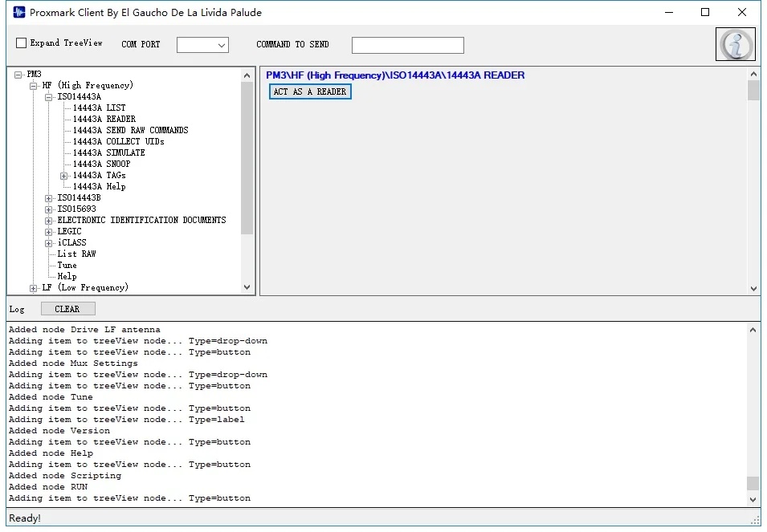The image size is (767, 532).
Task: Collapse the ISO14443A tree node
Action: pyautogui.click(x=48, y=97)
